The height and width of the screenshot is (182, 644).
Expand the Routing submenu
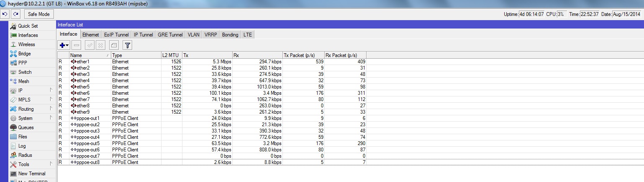(33, 109)
